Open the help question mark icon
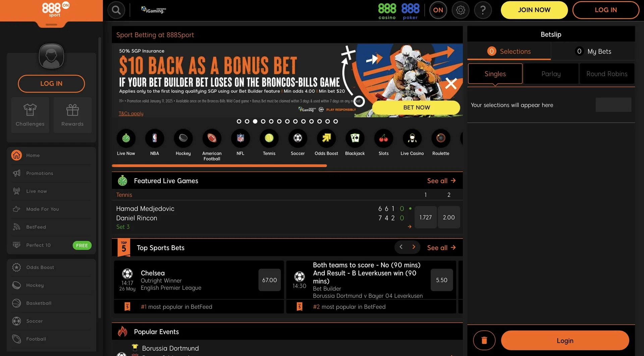Viewport: 644px width, 356px height. (x=483, y=10)
